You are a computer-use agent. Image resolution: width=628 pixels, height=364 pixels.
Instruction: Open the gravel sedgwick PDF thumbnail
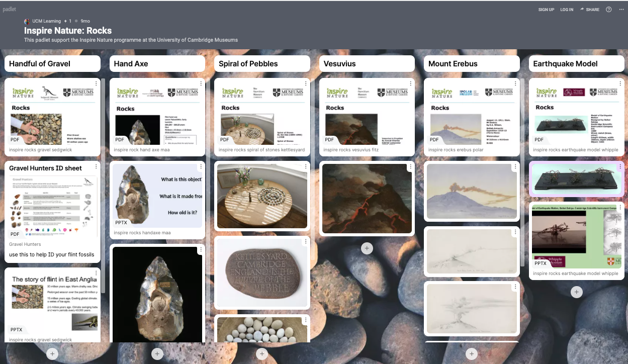pos(53,112)
